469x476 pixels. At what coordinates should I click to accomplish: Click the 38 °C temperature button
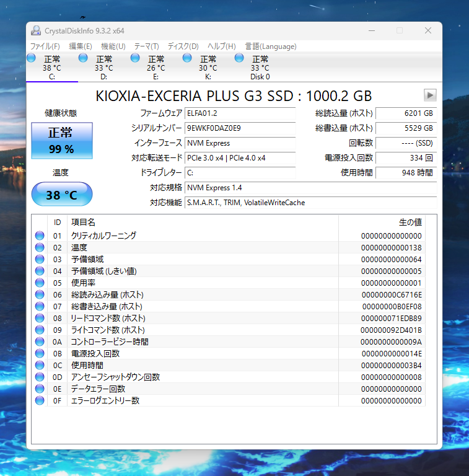tap(61, 195)
